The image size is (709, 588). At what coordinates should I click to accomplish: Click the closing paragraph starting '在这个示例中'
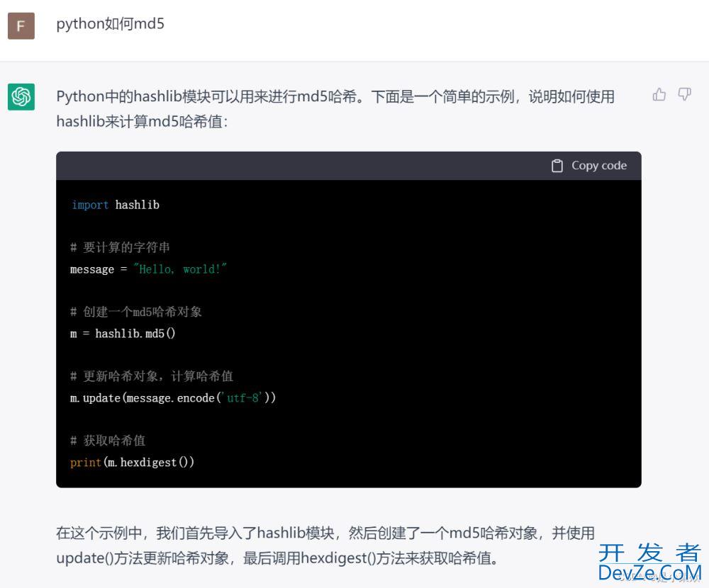(x=325, y=545)
